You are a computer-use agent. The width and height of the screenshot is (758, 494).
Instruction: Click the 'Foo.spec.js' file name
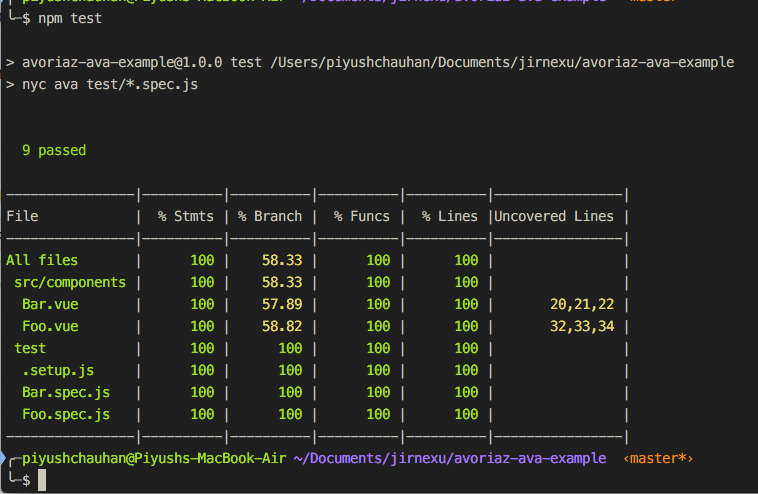point(66,414)
